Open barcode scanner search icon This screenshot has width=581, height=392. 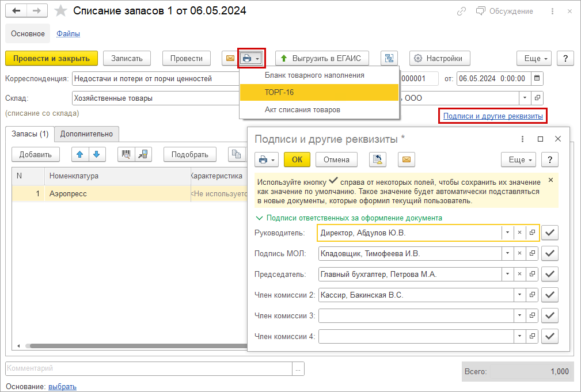click(124, 154)
